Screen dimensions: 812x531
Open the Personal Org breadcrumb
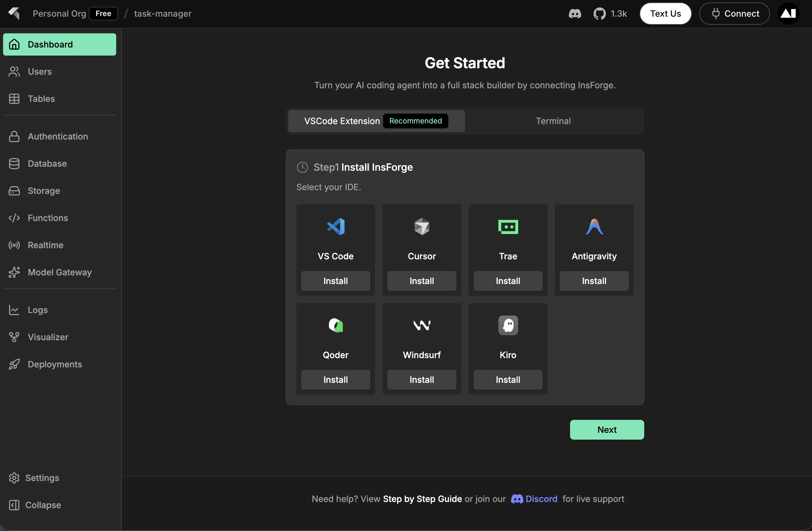point(59,14)
